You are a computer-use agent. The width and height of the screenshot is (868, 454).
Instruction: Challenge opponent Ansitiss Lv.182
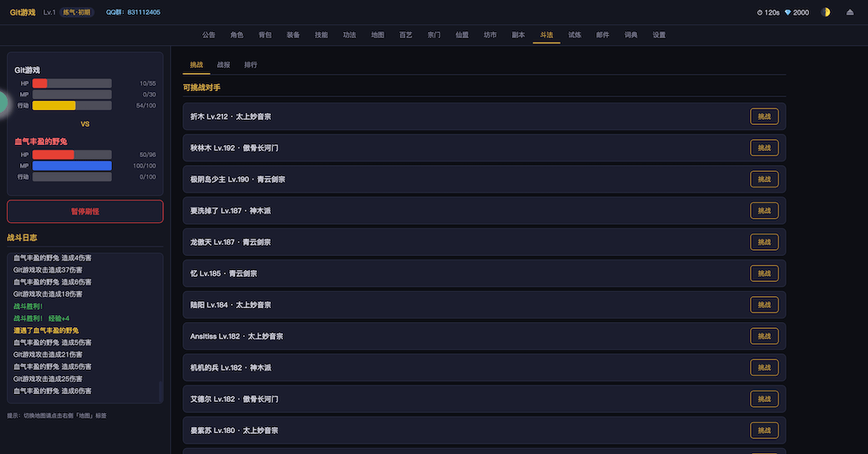point(764,336)
